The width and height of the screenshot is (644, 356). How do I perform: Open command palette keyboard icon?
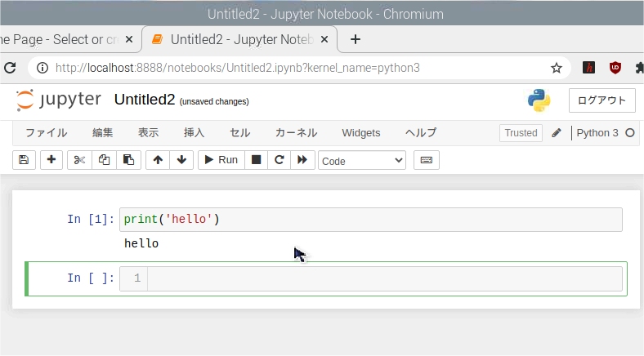[x=427, y=160]
